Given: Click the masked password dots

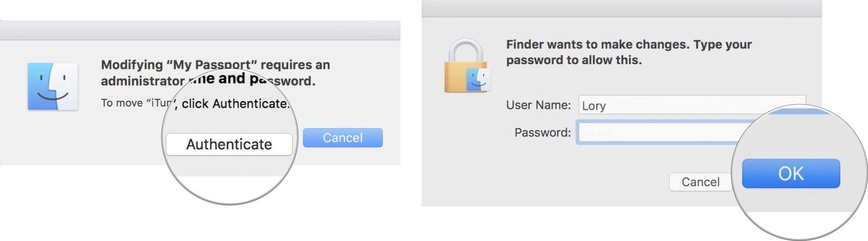Looking at the screenshot, I should pyautogui.click(x=597, y=133).
